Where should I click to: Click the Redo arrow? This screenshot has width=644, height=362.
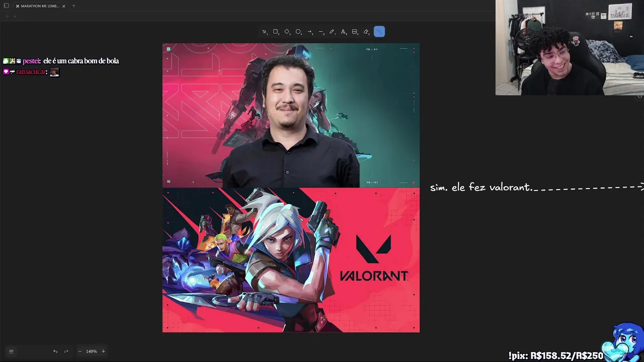tap(66, 351)
